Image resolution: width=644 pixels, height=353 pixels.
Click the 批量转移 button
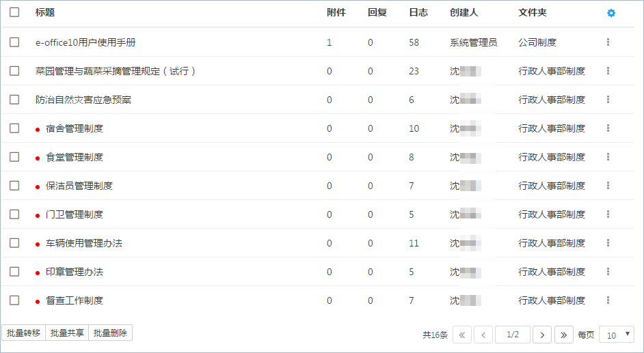[x=24, y=333]
